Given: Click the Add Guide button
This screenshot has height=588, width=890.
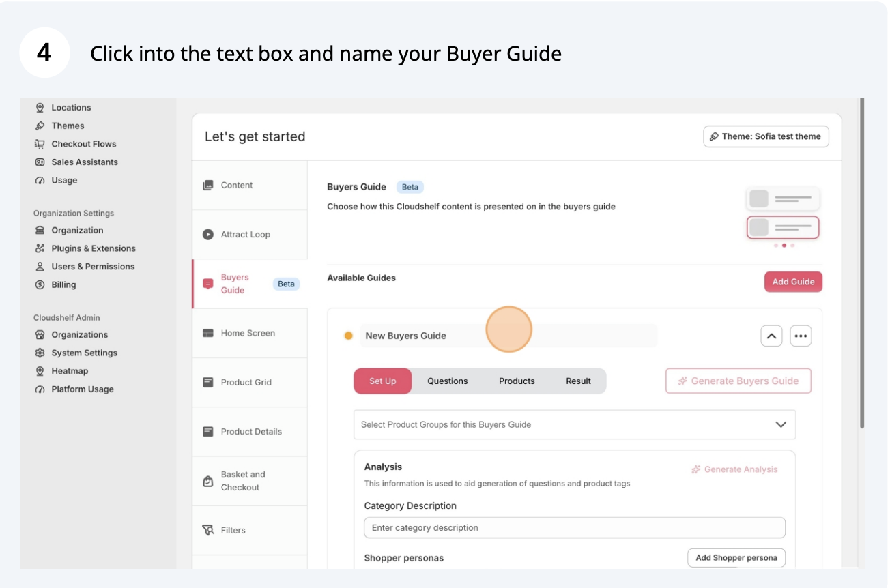Looking at the screenshot, I should point(793,282).
